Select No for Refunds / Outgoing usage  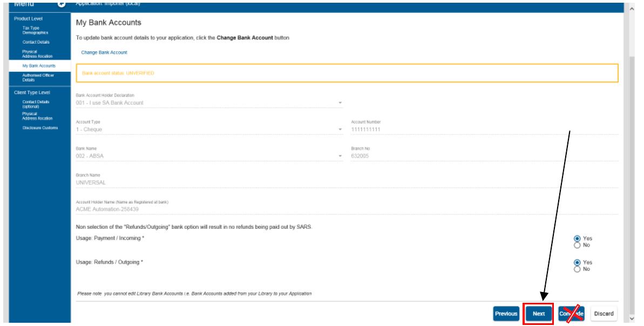[x=577, y=269]
